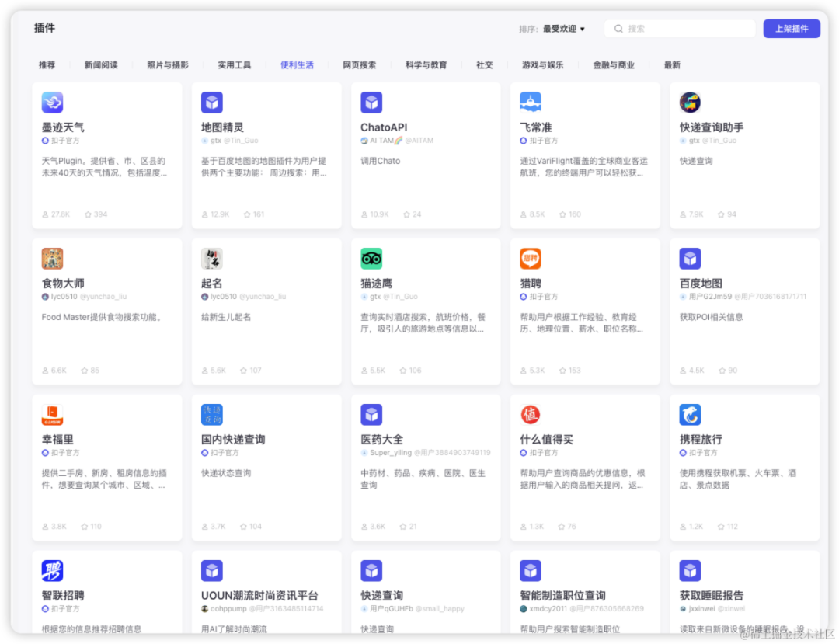The width and height of the screenshot is (839, 644).
Task: Click the star icon on 飞常准 card
Action: [x=562, y=214]
